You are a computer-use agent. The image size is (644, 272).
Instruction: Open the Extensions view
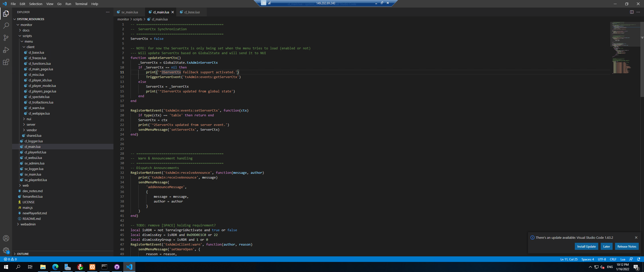pos(6,62)
